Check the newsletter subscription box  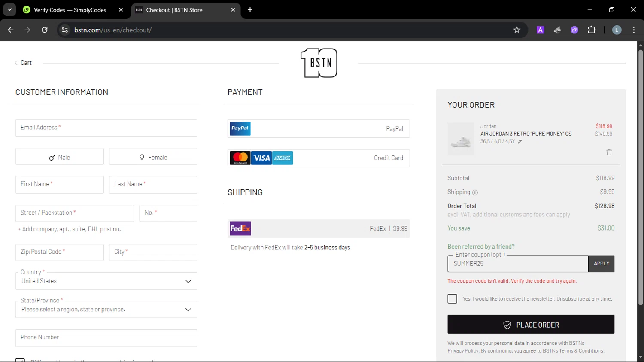[452, 299]
